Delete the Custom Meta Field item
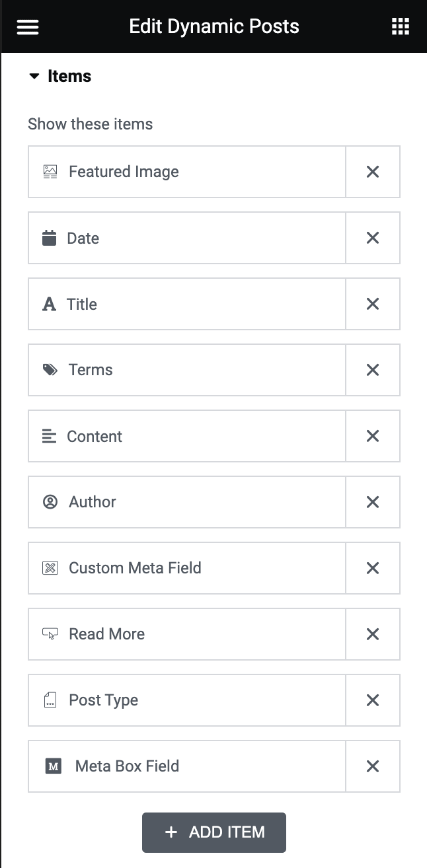427x868 pixels. click(x=373, y=568)
